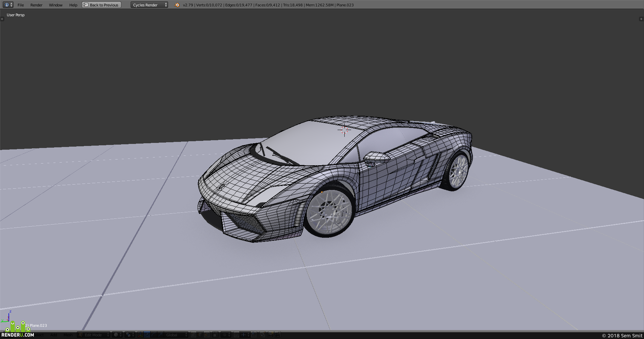Click the Blender logo icon
The height and width of the screenshot is (339, 644).
(177, 5)
